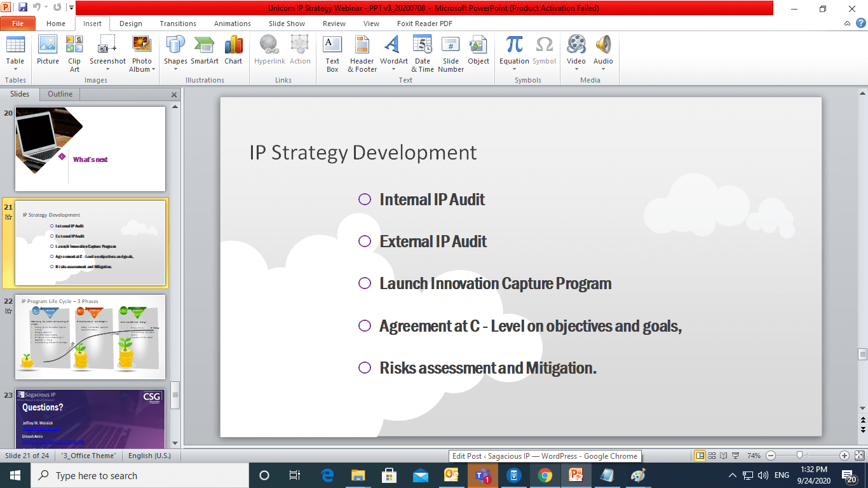This screenshot has width=868, height=488.
Task: Go to previous slide button
Action: pyautogui.click(x=863, y=419)
